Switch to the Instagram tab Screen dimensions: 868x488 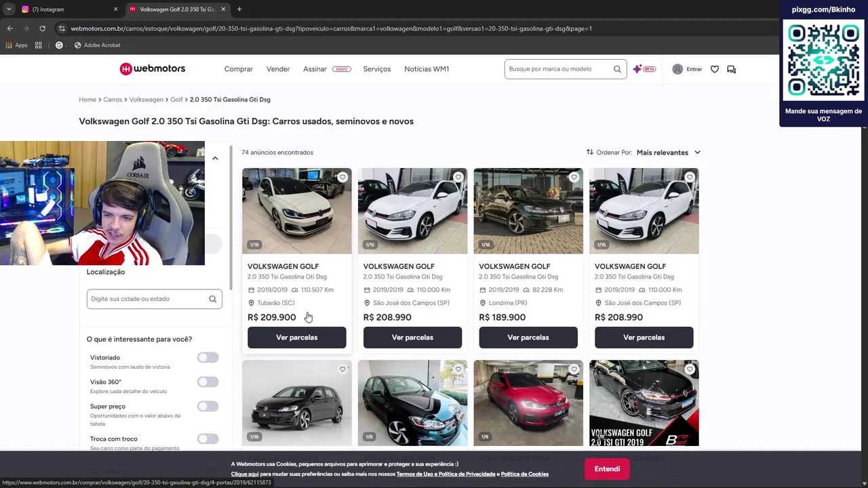[x=68, y=9]
